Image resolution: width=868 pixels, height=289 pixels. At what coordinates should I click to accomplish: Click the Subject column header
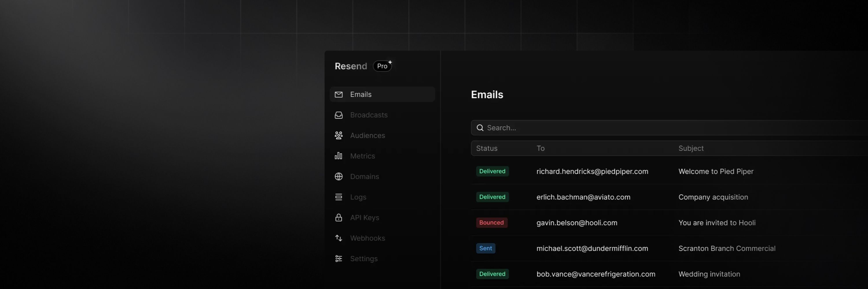point(691,148)
